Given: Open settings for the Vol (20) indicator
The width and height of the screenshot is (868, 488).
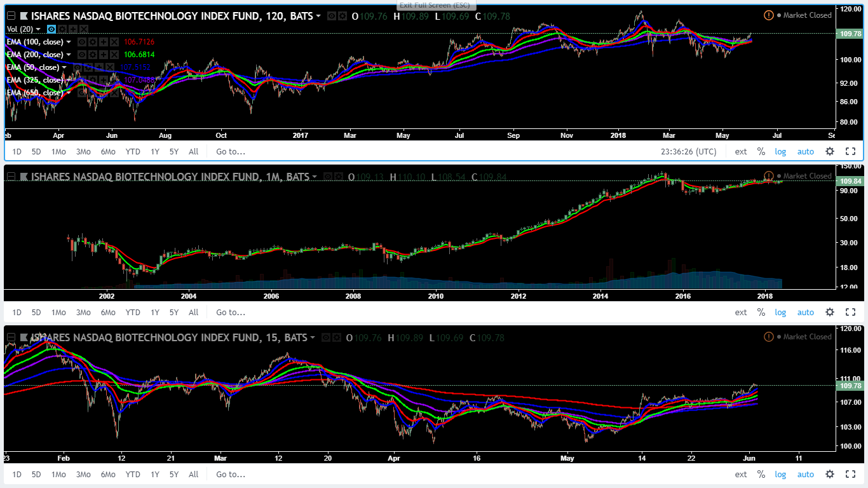Looking at the screenshot, I should point(63,29).
